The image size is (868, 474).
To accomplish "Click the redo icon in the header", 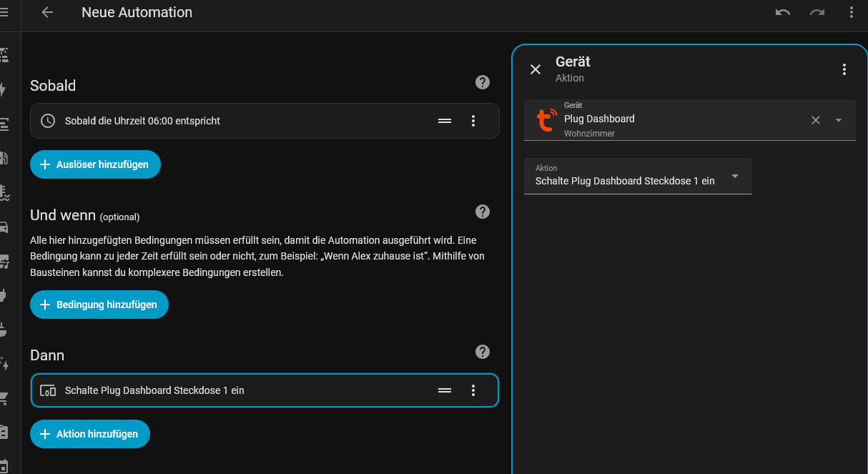I will coord(817,12).
